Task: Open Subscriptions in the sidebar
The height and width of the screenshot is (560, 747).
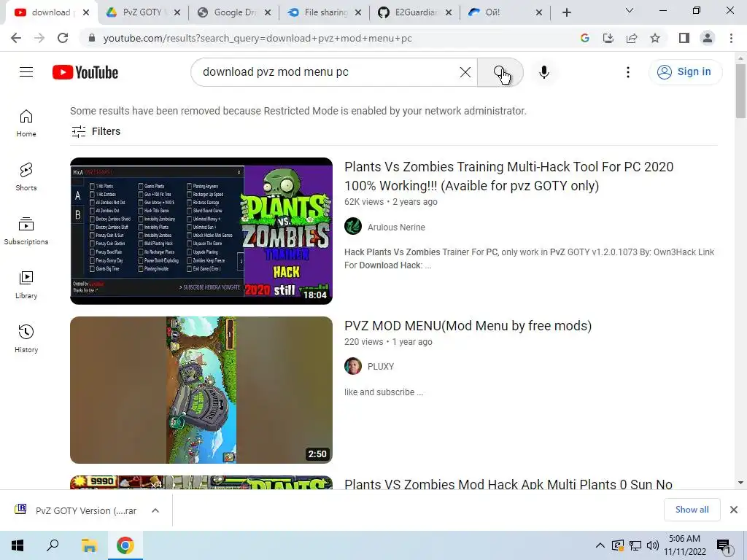Action: 26,231
